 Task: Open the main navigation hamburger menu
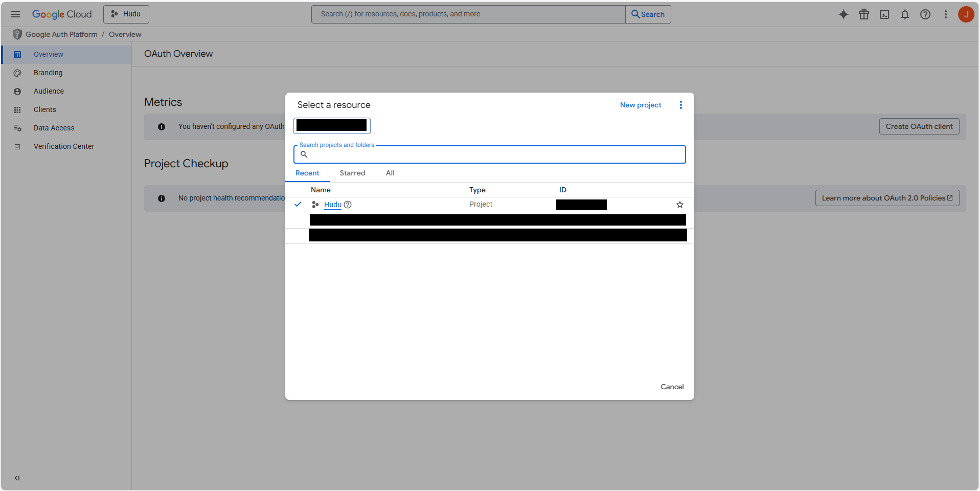tap(15, 14)
